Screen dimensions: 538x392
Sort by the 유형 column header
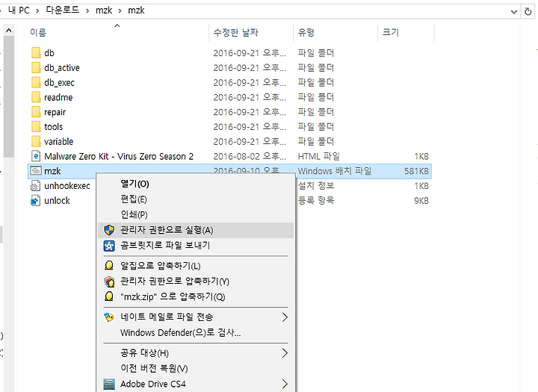tap(306, 32)
